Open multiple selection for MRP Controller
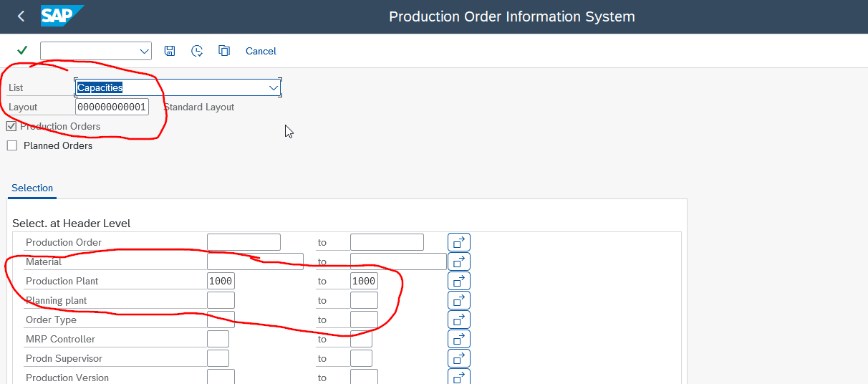This screenshot has width=868, height=384. (x=459, y=339)
